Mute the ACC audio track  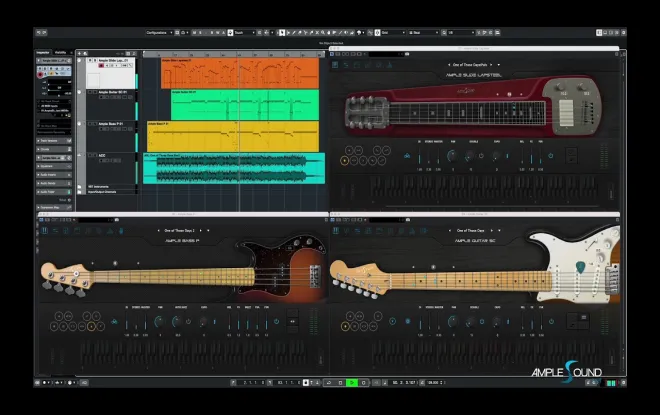(x=90, y=155)
